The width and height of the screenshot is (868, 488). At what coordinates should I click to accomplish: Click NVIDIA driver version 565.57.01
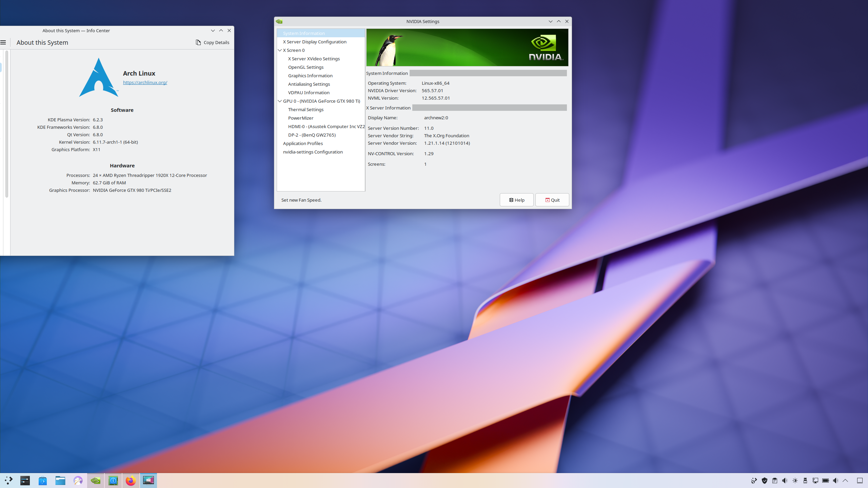tap(432, 90)
